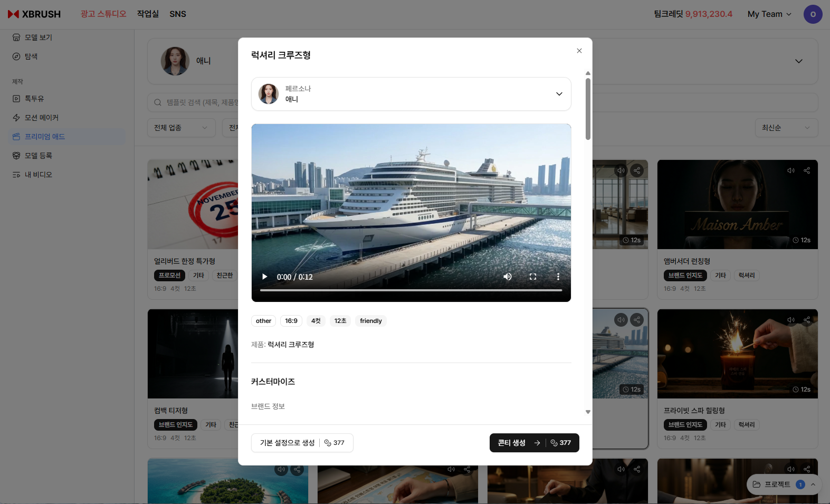Toggle sound on the 앰버서더 런칭형 thumbnail
Screen dimensions: 830x504
[x=791, y=170]
